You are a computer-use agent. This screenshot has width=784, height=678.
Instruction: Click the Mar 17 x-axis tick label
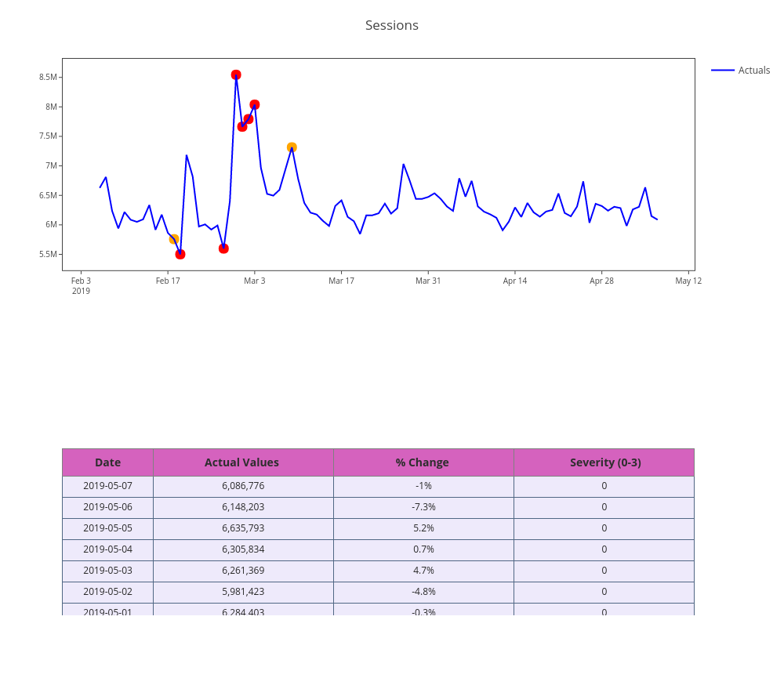[341, 281]
